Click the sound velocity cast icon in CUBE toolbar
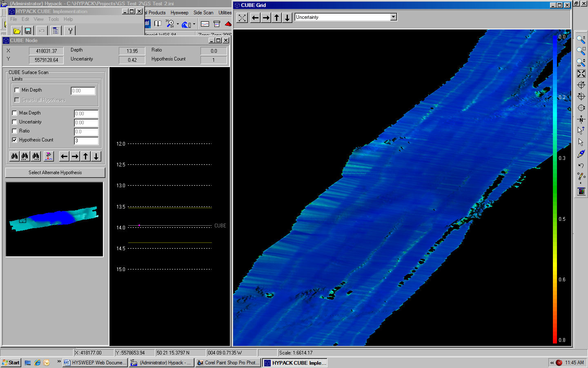The width and height of the screenshot is (588, 368). click(x=48, y=156)
